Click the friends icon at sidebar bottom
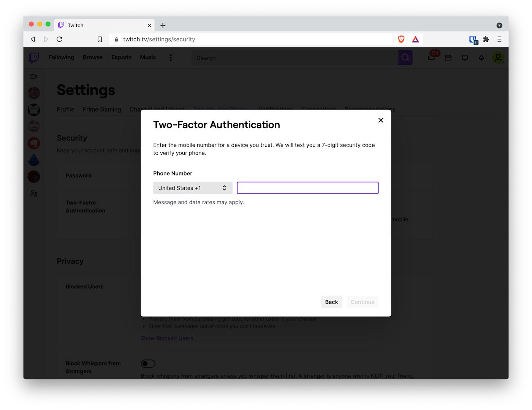 click(33, 193)
